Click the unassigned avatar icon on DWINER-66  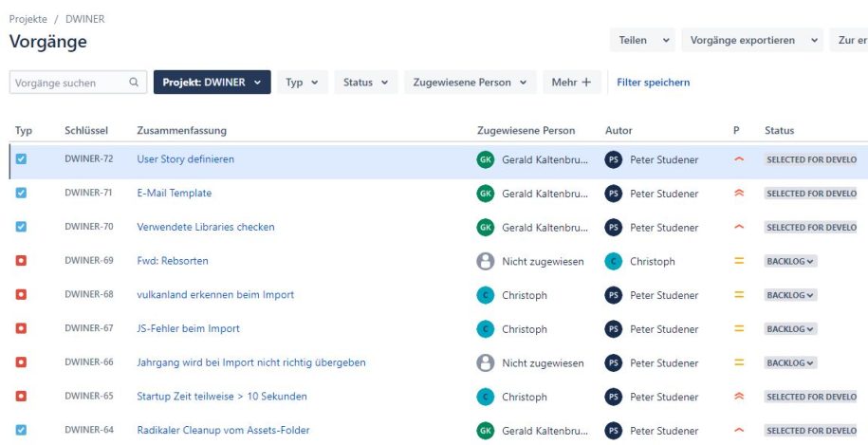[486, 362]
